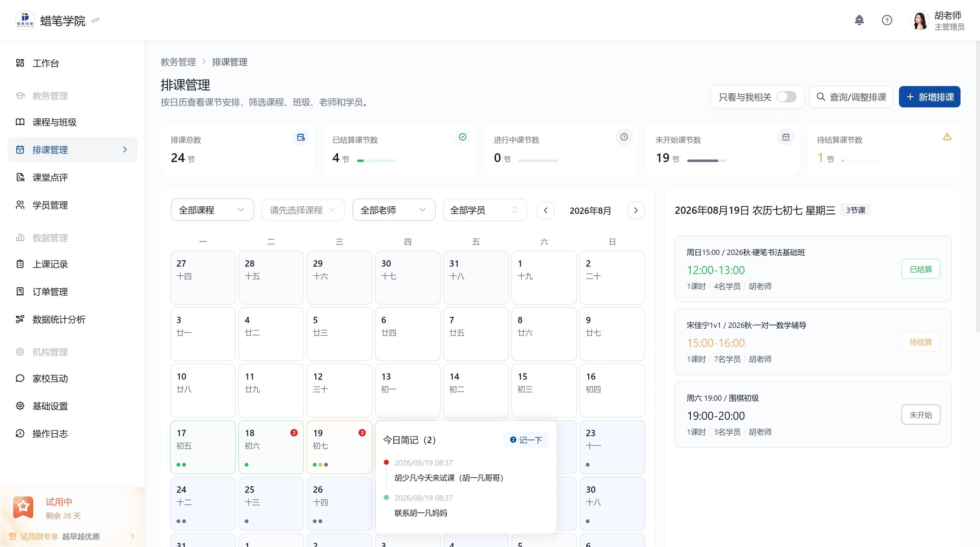This screenshot has width=980, height=547.
Task: Click the 待结算 status on 15:00-16:00 lesson
Action: coord(921,342)
